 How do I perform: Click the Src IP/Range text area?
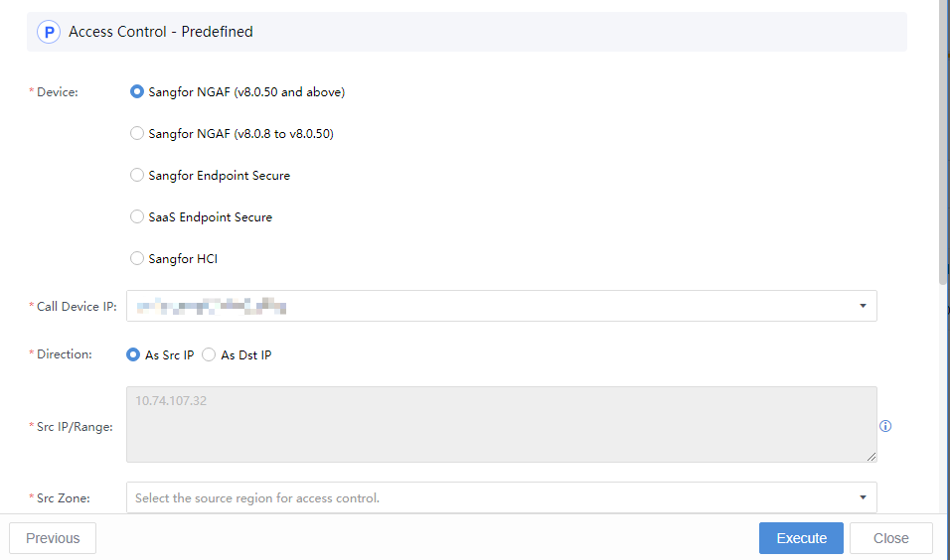[x=501, y=424]
